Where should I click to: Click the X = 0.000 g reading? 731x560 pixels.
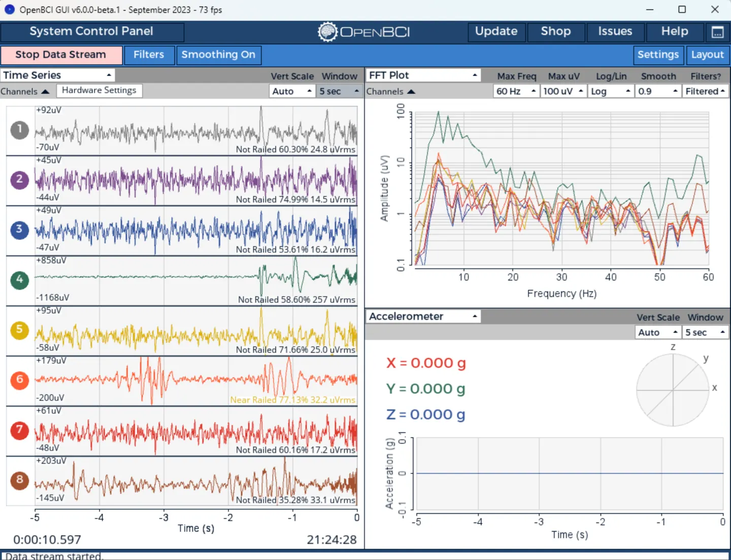pyautogui.click(x=426, y=363)
